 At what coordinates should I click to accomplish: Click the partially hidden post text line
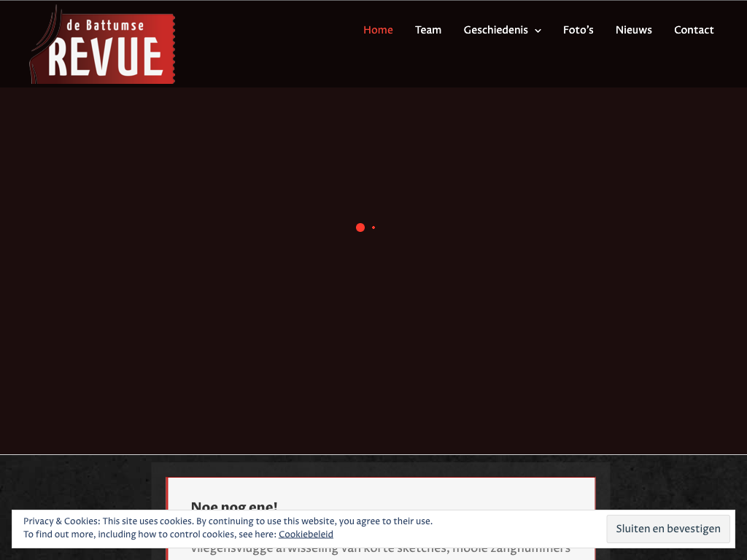pyautogui.click(x=379, y=550)
